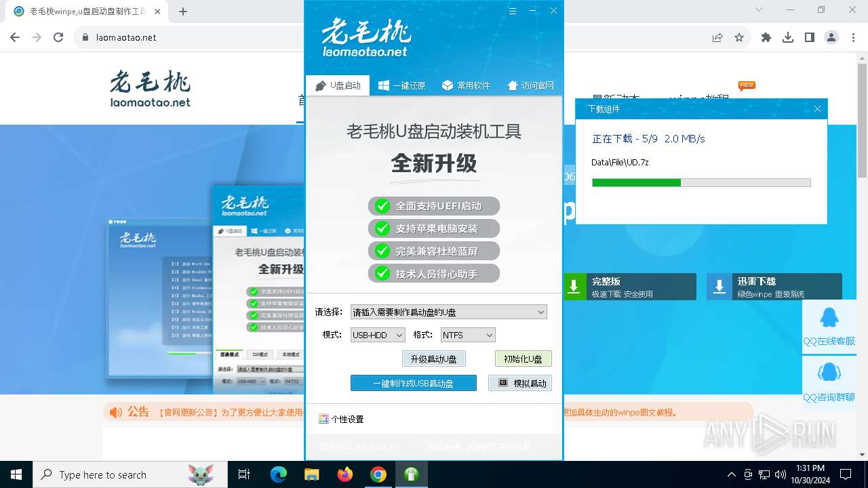
Task: Launch Microsoft Edge from taskbar
Action: 279,474
